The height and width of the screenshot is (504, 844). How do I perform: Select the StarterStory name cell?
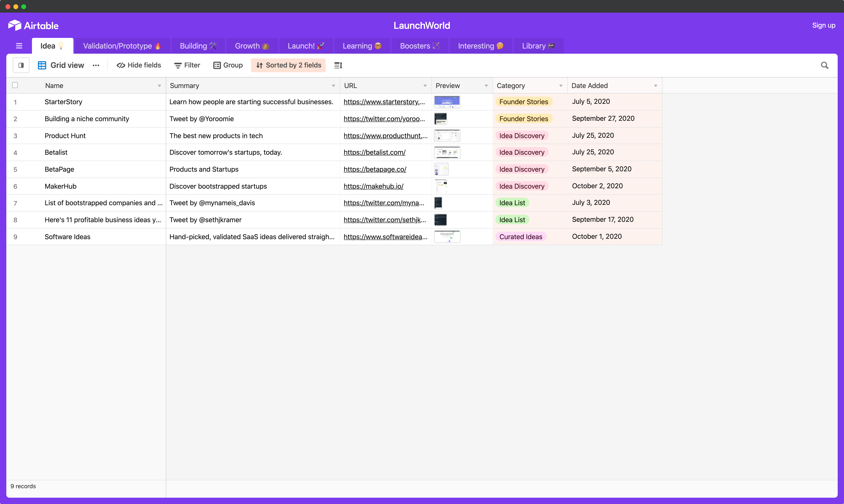click(104, 102)
